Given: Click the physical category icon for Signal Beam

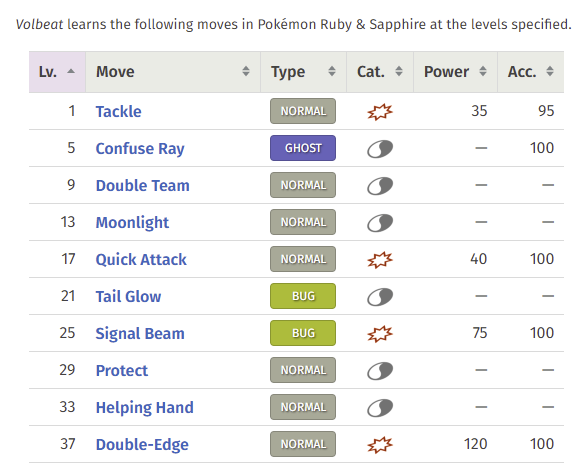Looking at the screenshot, I should click(380, 333).
